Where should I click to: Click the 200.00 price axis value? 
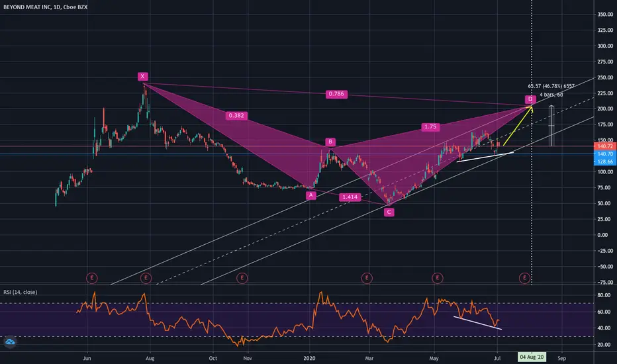(605, 109)
